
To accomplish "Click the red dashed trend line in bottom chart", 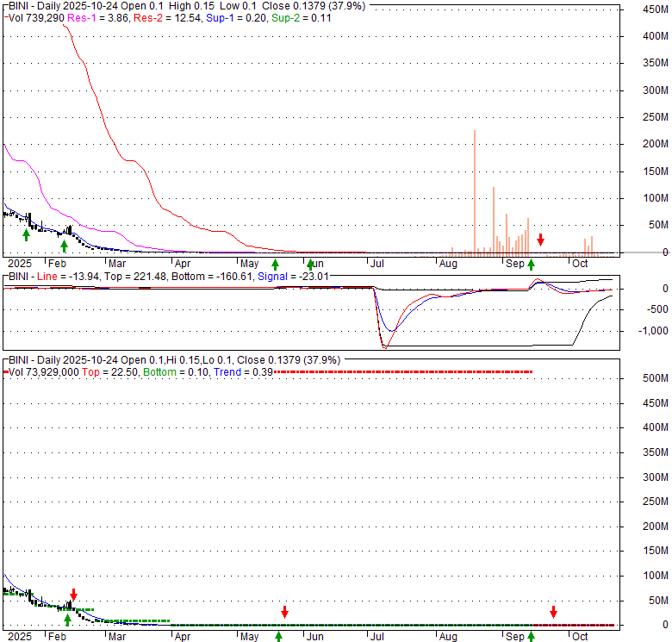I will point(405,371).
